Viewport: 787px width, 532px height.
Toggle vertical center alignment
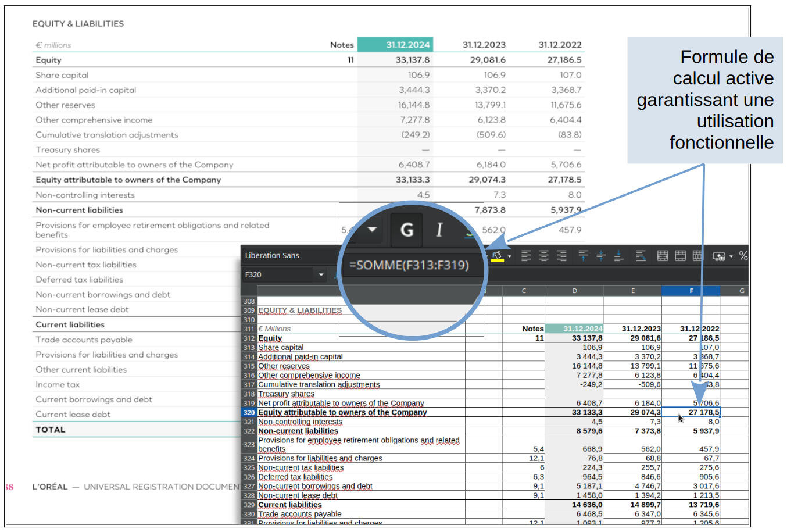pyautogui.click(x=600, y=256)
